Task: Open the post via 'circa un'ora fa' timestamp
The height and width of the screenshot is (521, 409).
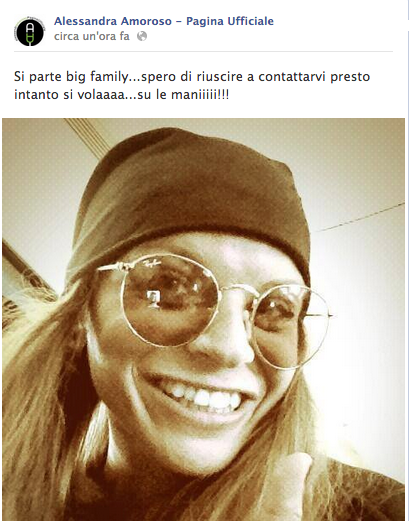Action: (92, 36)
